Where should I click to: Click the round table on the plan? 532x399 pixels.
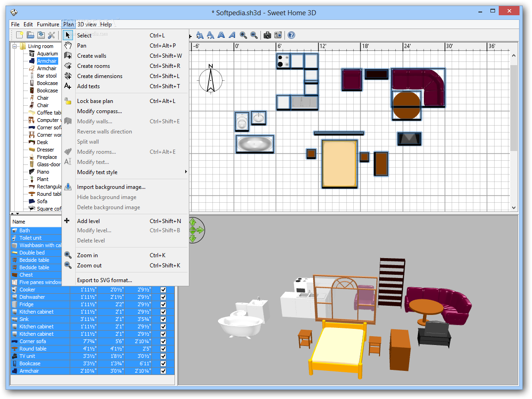[x=406, y=105]
